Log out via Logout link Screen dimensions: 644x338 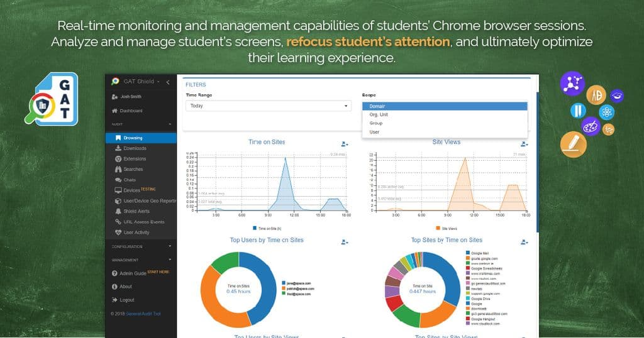[127, 300]
